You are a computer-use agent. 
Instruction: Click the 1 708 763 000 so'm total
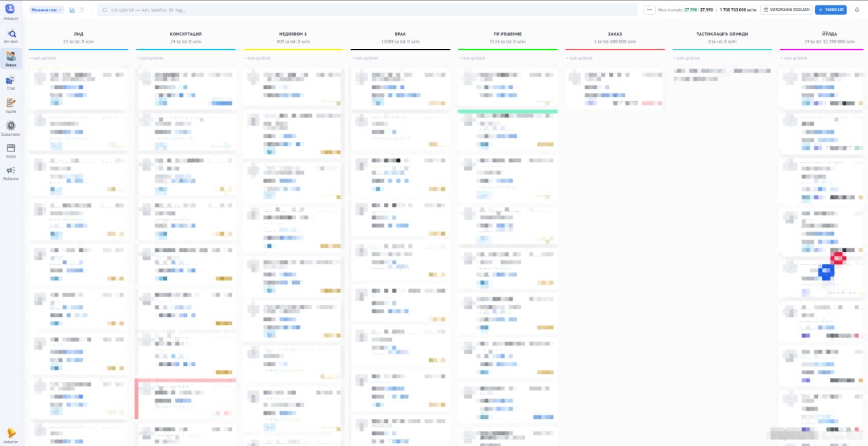738,10
